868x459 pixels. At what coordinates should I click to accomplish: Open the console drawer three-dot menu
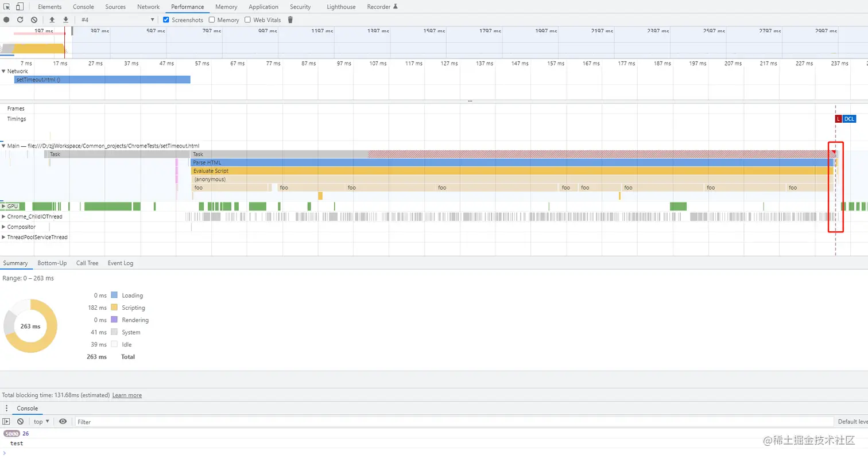point(7,409)
